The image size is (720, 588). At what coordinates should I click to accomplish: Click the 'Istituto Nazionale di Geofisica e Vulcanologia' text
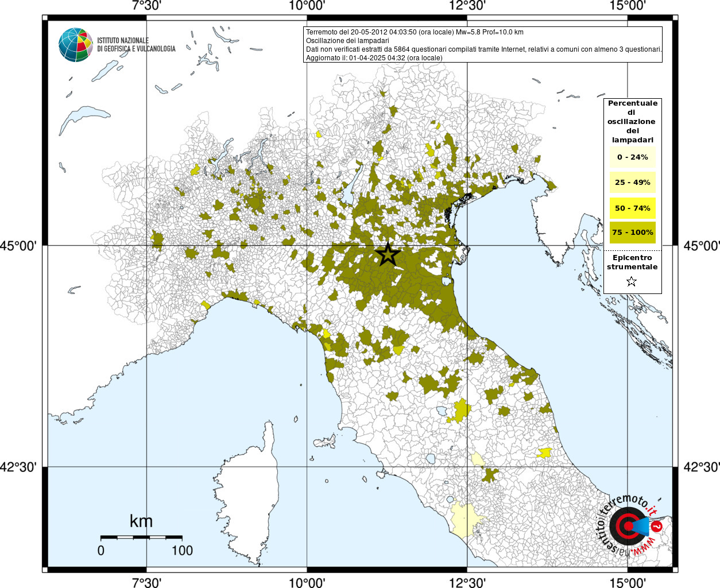pyautogui.click(x=136, y=45)
